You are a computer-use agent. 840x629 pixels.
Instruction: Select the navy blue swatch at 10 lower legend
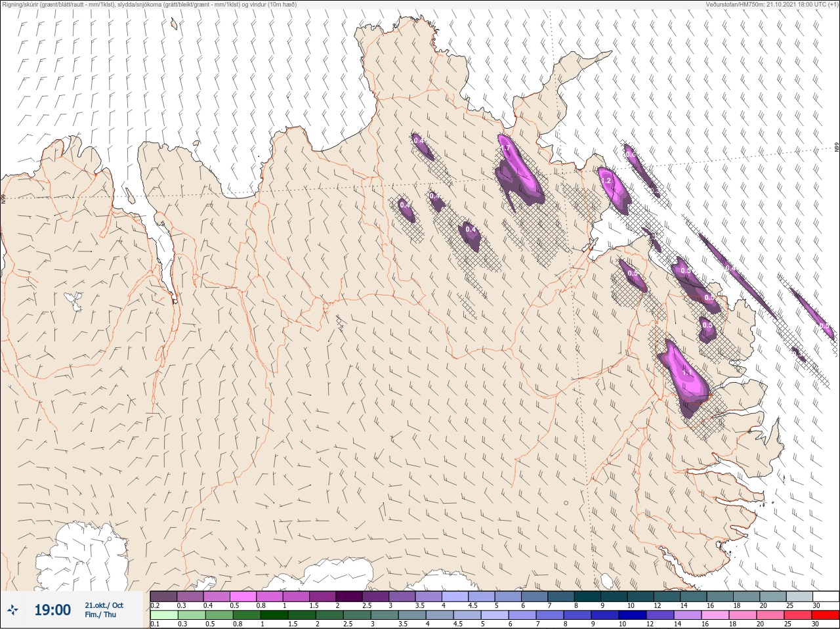[x=633, y=615]
